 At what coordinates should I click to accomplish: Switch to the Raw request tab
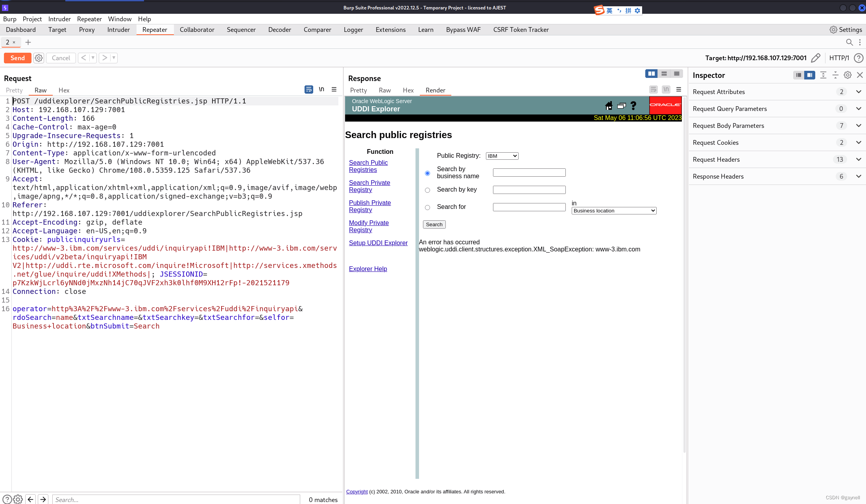pos(40,90)
